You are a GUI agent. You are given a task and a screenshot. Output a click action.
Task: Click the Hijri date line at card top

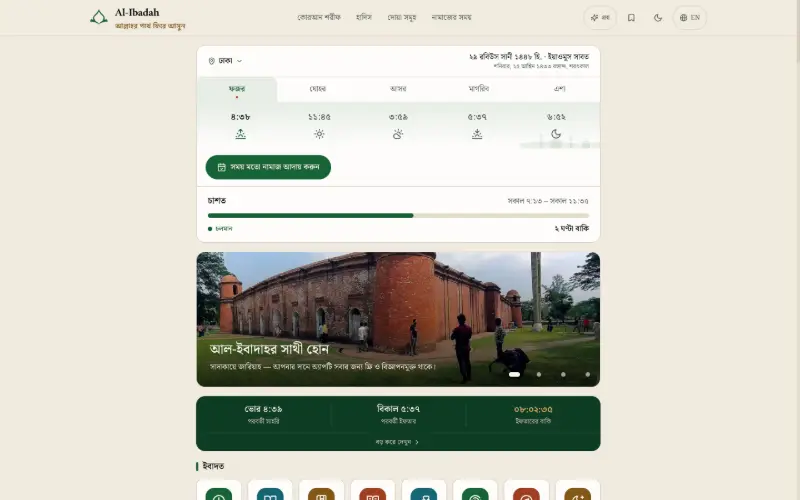point(529,57)
